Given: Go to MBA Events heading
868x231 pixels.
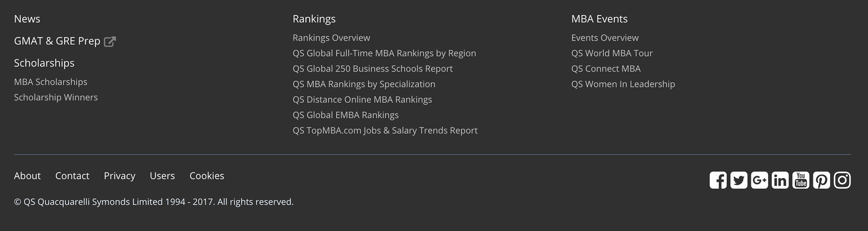Looking at the screenshot, I should coord(599,19).
